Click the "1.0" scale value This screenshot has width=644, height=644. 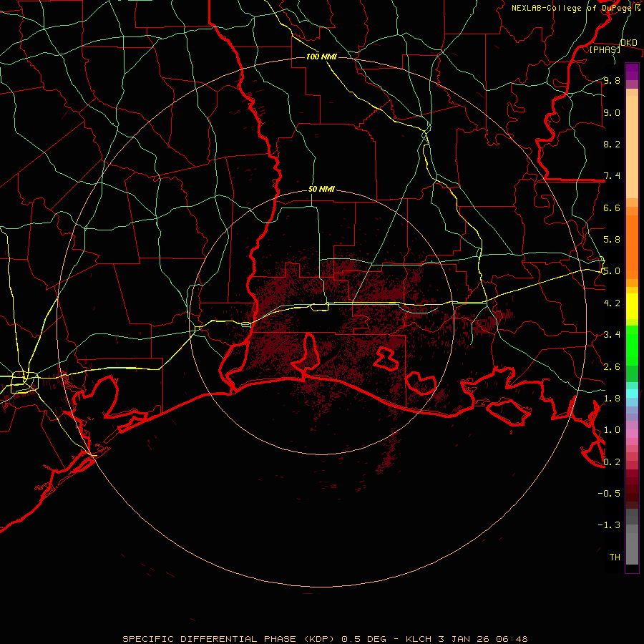point(612,430)
